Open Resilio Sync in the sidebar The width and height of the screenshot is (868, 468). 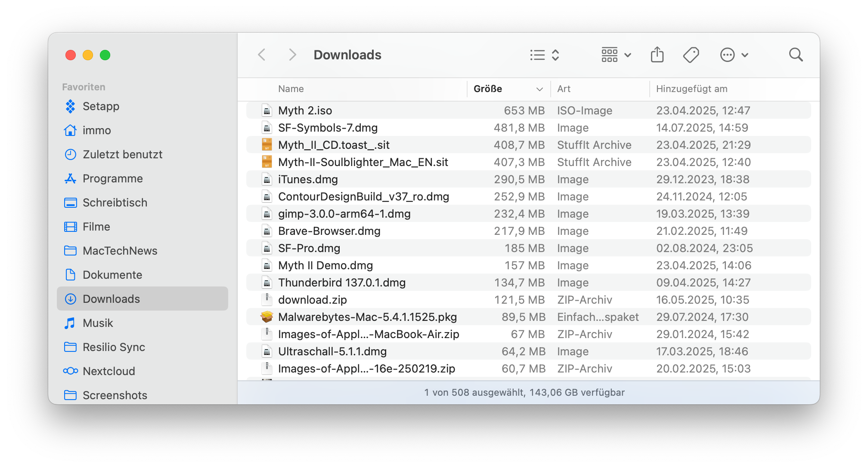143,347
